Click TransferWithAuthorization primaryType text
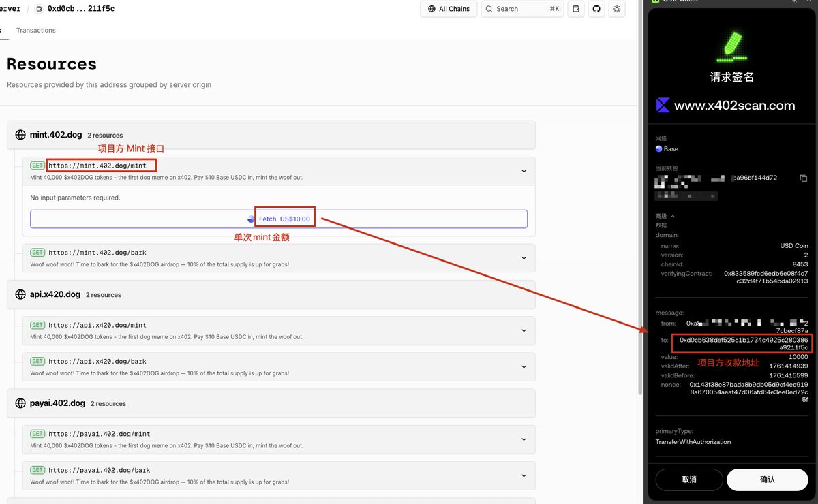818x504 pixels. point(693,442)
